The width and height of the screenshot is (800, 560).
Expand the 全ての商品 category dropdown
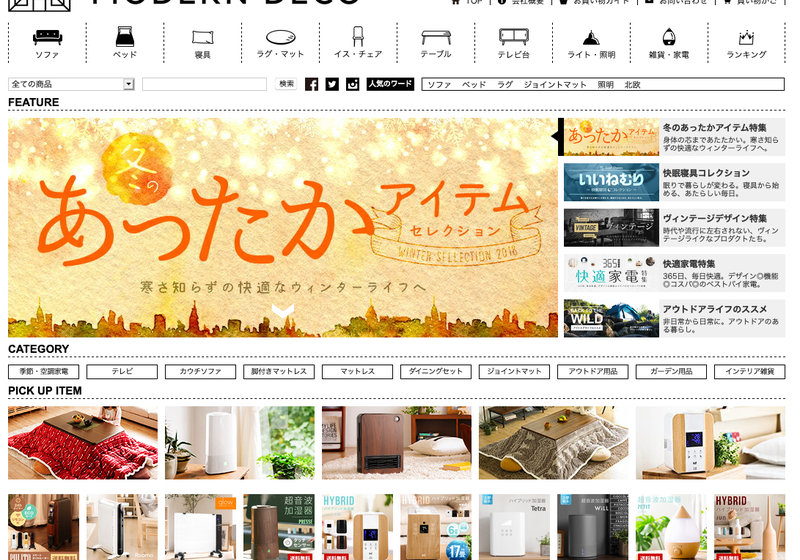coord(71,84)
